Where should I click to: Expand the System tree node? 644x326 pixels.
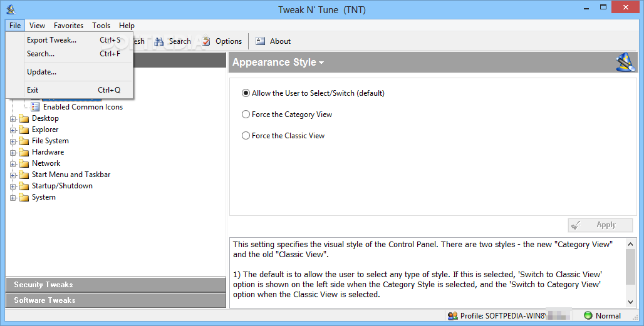(x=13, y=198)
